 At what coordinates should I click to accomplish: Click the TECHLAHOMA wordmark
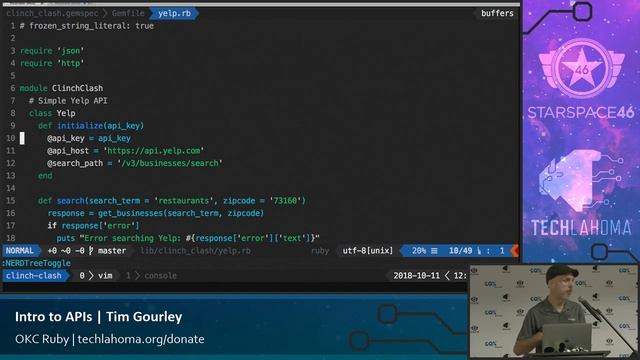point(581,228)
